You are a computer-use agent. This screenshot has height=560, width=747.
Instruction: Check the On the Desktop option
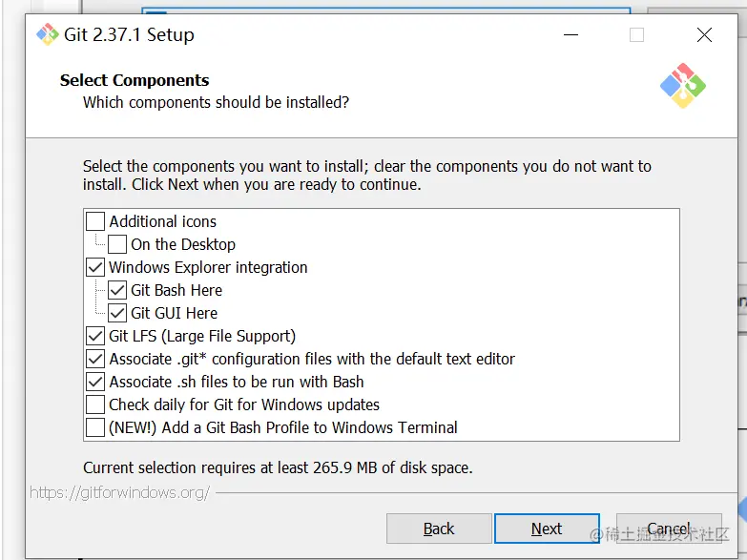(x=117, y=244)
